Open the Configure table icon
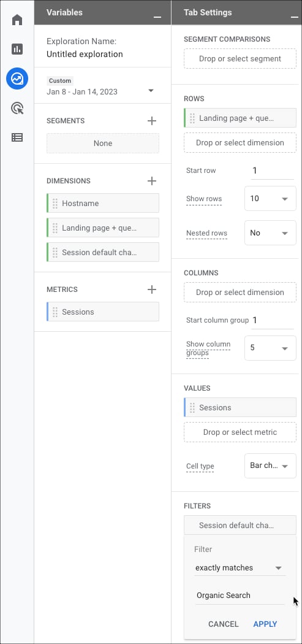 (x=17, y=137)
